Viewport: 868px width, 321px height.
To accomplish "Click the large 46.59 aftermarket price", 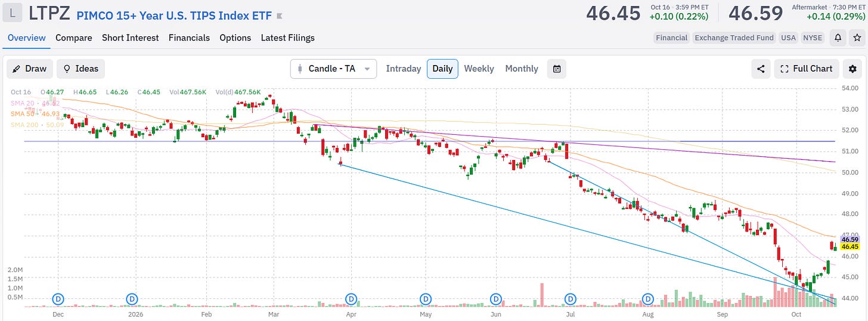I will [x=755, y=13].
